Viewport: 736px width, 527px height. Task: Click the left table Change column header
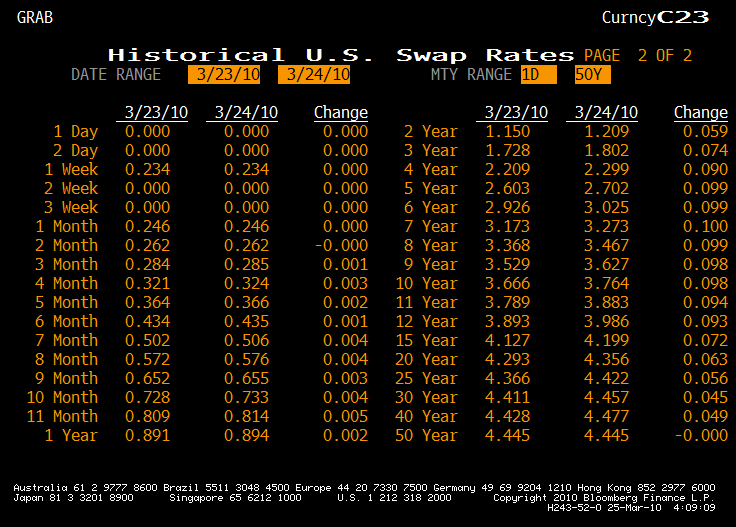341,113
